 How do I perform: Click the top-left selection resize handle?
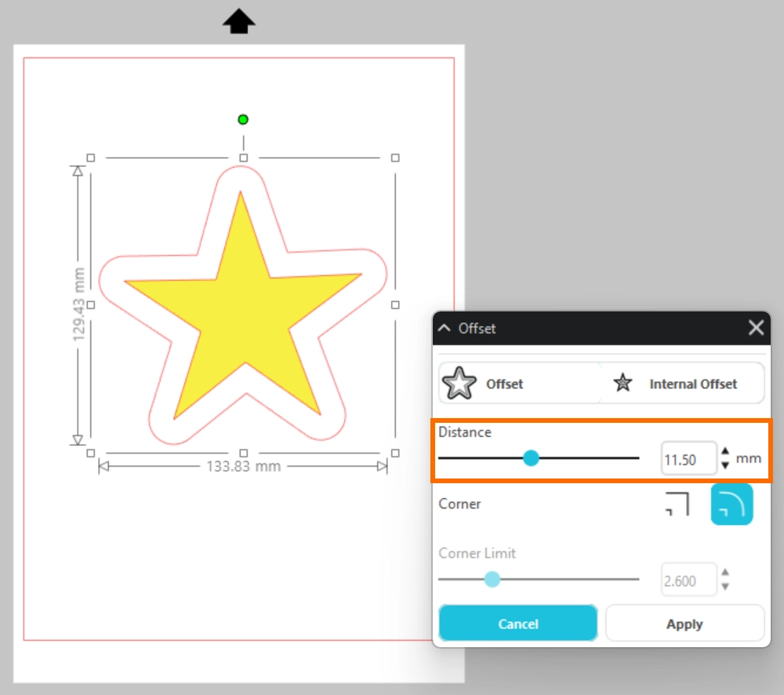[x=90, y=158]
